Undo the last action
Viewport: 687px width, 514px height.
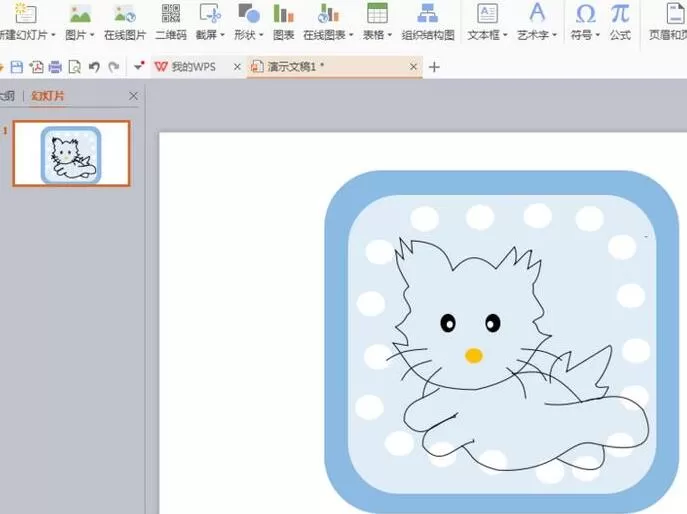coord(94,67)
